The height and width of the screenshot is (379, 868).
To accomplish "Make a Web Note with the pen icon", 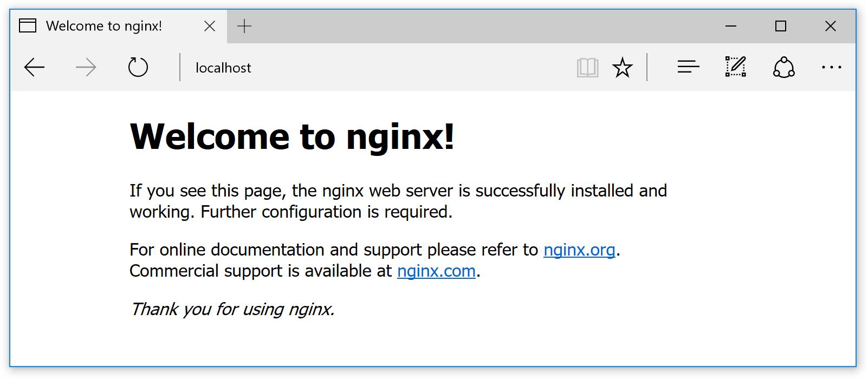I will pyautogui.click(x=736, y=67).
